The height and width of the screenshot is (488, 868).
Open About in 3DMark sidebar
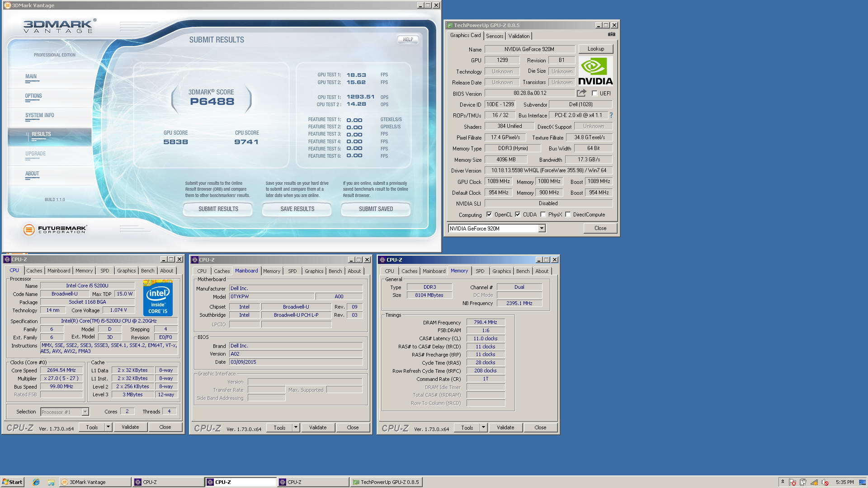(32, 174)
